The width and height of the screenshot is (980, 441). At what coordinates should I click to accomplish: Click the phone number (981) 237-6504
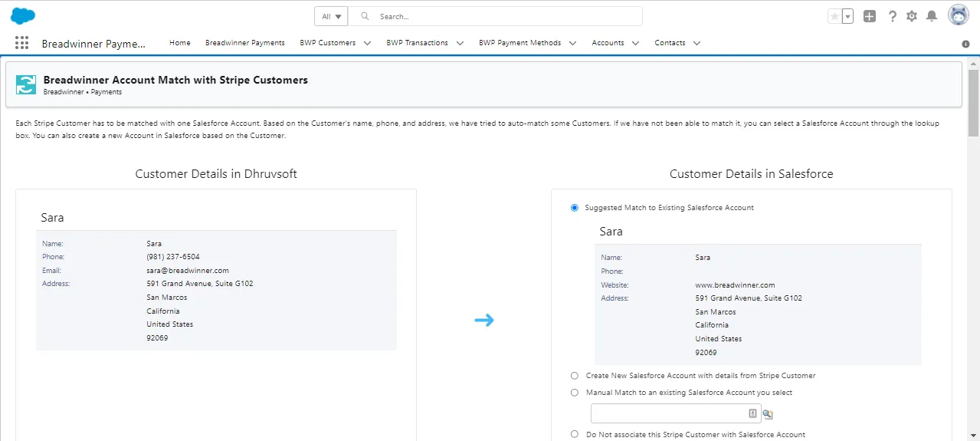tap(173, 257)
